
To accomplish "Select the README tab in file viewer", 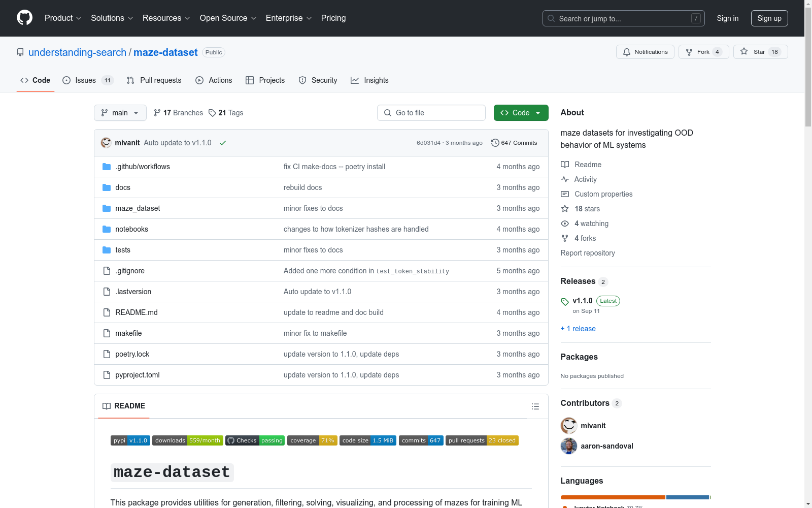I will tap(124, 406).
